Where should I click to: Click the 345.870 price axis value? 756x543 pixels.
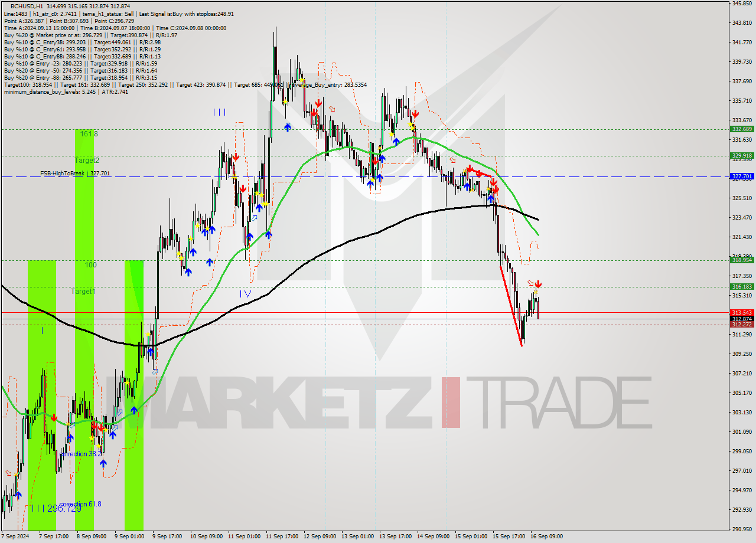pos(742,4)
